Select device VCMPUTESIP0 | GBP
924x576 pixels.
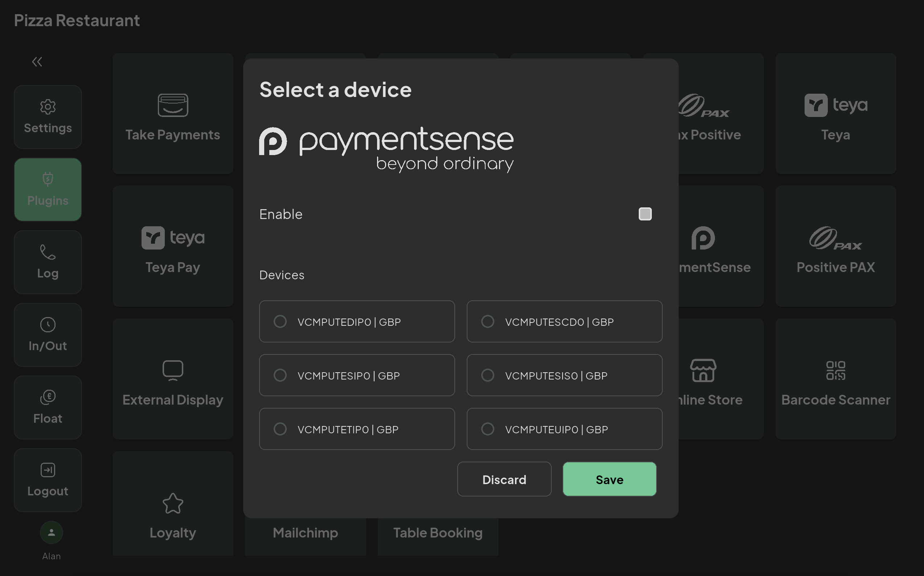click(x=357, y=375)
